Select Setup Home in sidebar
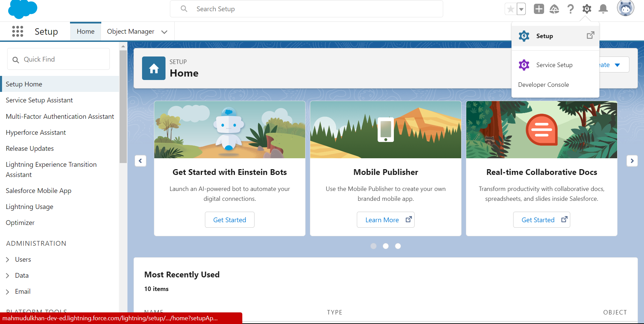644x324 pixels. point(59,84)
